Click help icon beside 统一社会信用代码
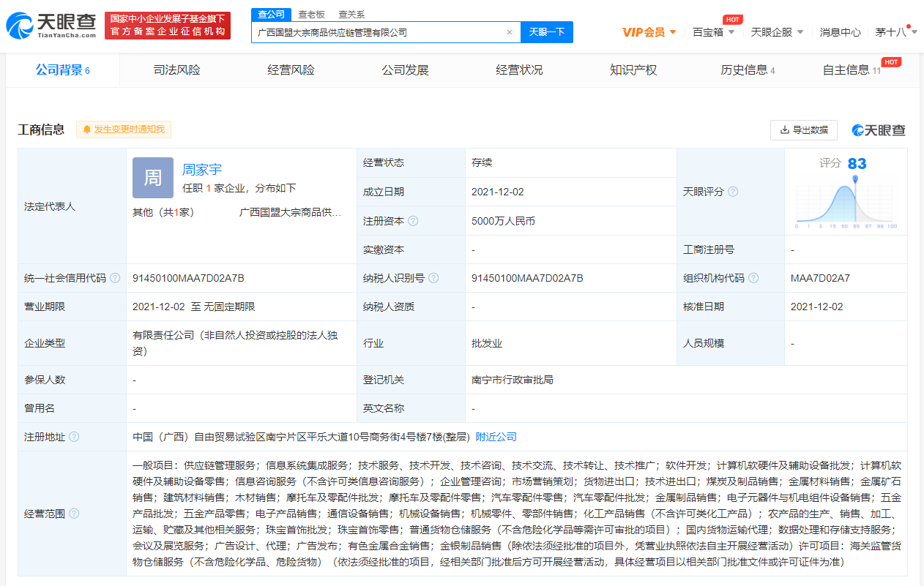924x586 pixels. pyautogui.click(x=116, y=279)
